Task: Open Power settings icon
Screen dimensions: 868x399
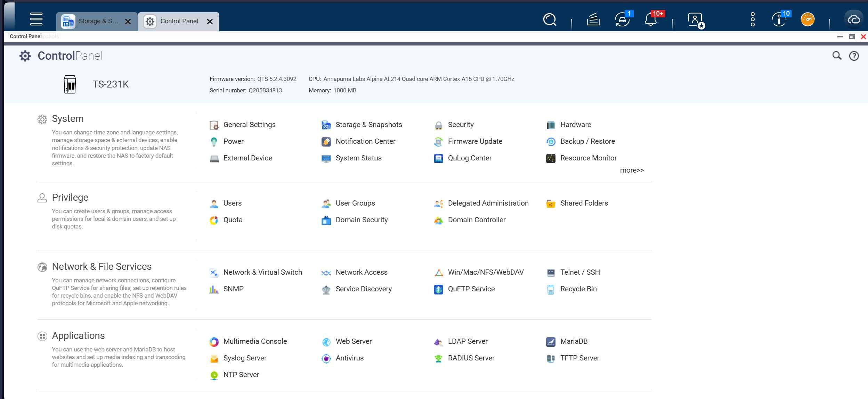Action: 214,141
